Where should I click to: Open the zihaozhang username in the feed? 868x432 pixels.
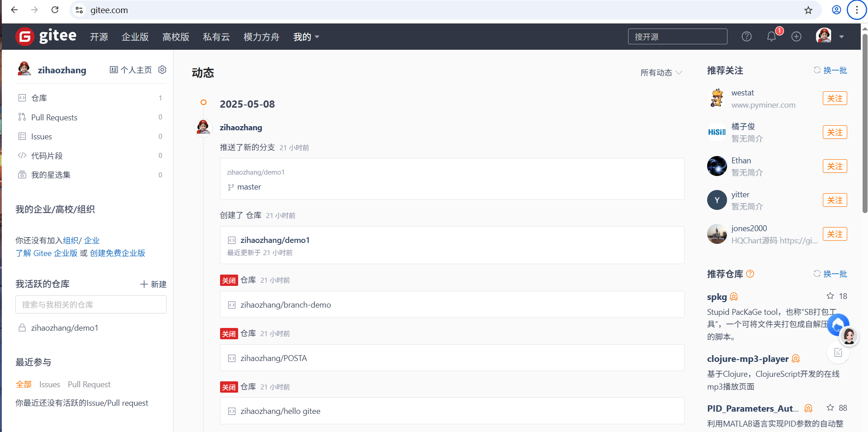coord(241,128)
